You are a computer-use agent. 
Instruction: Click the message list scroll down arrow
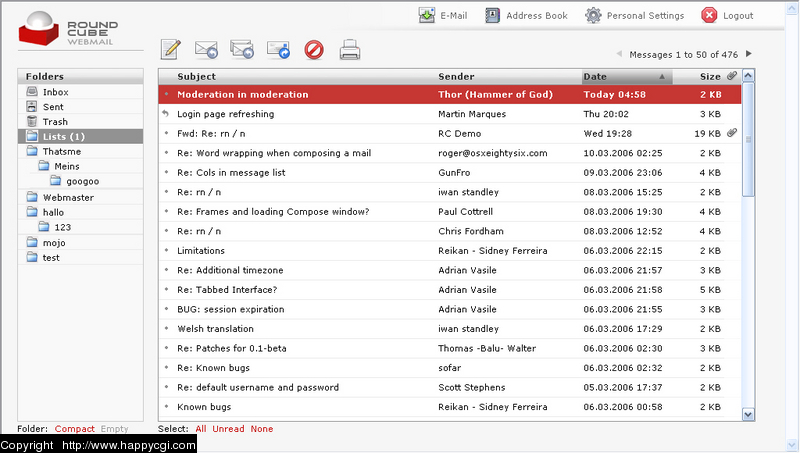tap(748, 414)
